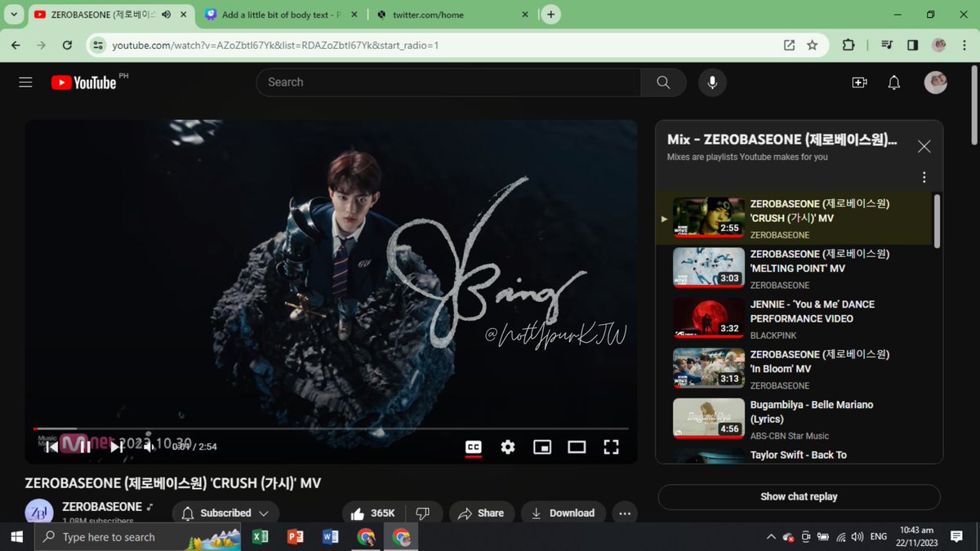This screenshot has width=980, height=551.
Task: Expand the Subscribed notification dropdown
Action: click(225, 513)
